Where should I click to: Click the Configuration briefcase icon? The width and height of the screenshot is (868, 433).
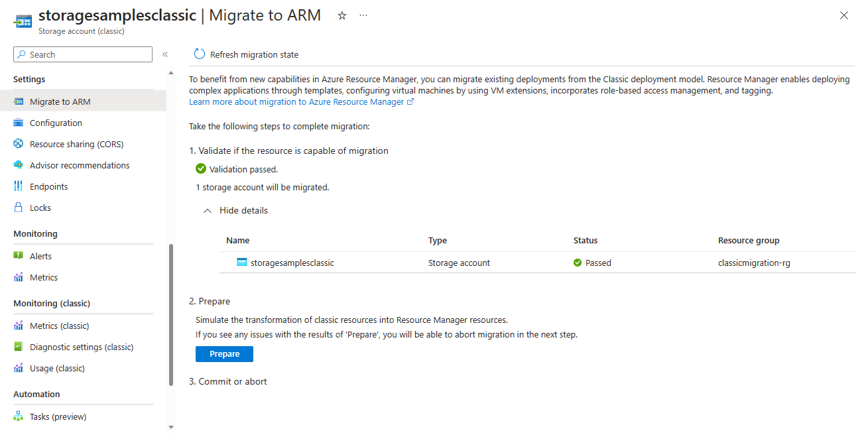[19, 123]
